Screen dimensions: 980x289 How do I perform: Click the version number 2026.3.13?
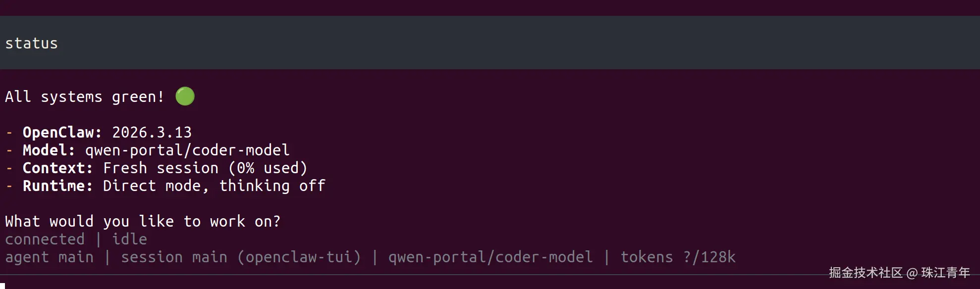coord(152,133)
